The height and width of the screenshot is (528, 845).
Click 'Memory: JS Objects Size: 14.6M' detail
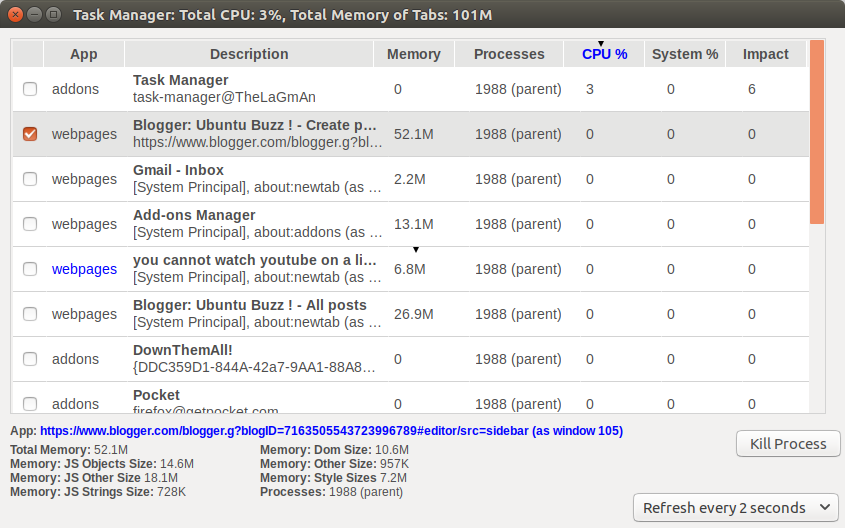click(x=102, y=464)
